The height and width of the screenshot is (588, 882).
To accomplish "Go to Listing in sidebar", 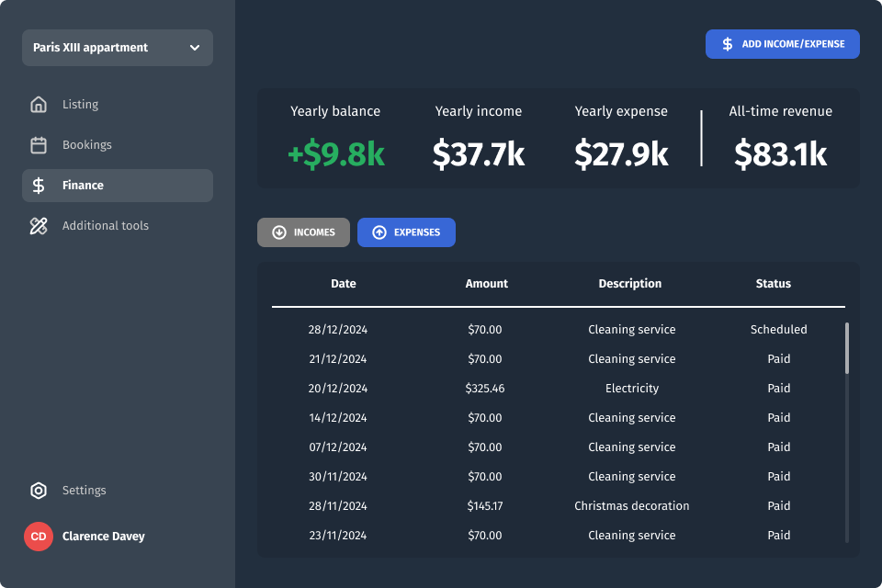I will [118, 104].
